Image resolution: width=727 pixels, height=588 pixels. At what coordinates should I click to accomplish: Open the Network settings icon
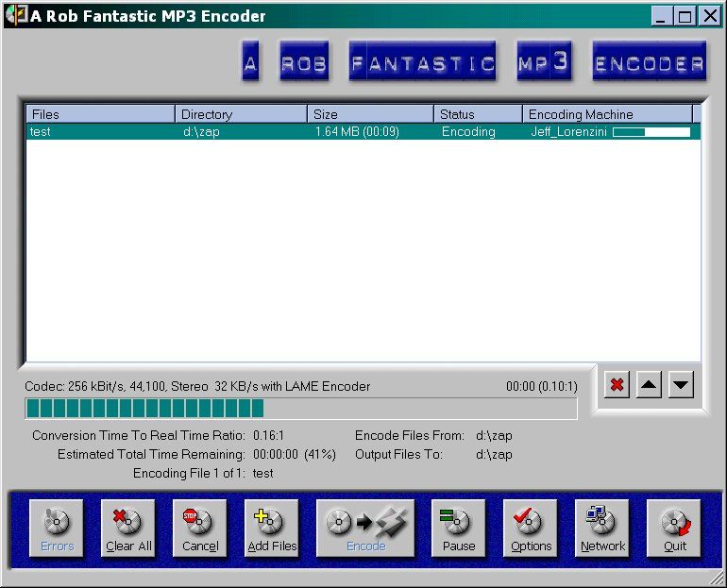point(602,529)
